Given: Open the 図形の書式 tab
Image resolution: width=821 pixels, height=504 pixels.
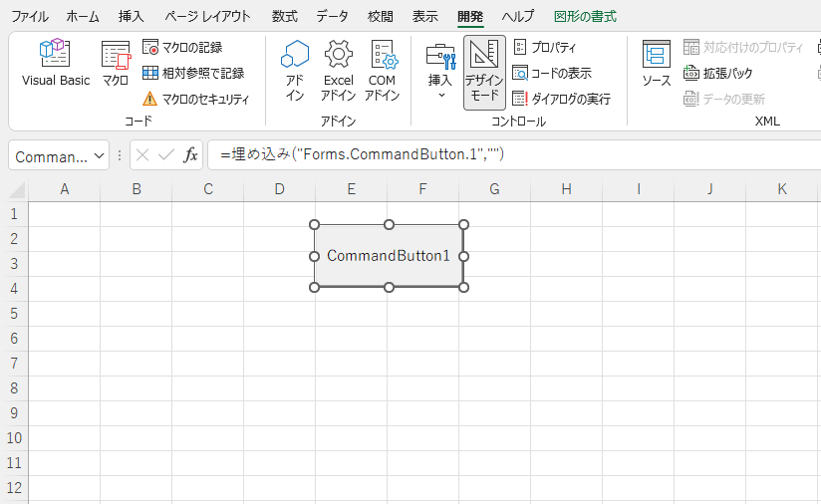Looking at the screenshot, I should point(585,16).
